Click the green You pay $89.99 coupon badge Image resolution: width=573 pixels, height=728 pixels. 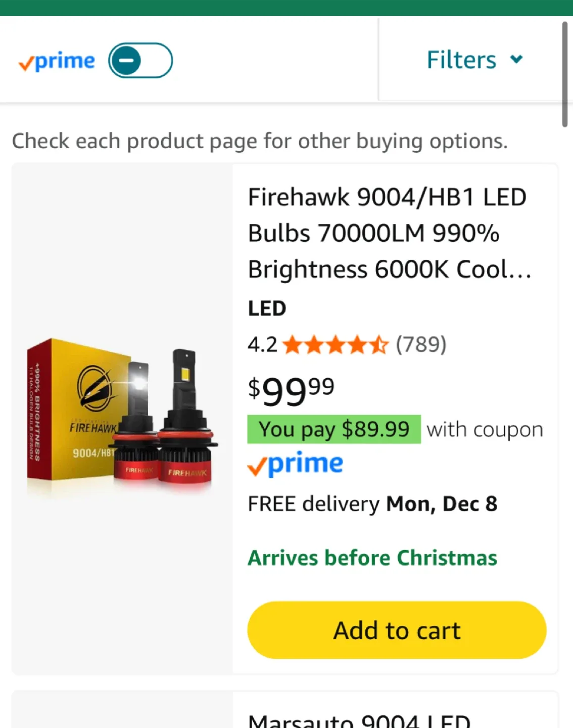(333, 429)
